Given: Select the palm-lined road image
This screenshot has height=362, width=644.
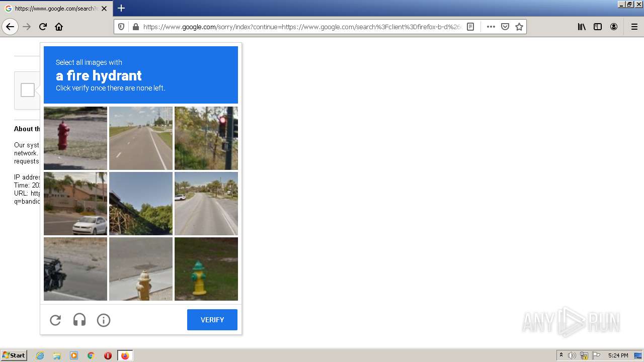Looking at the screenshot, I should click(206, 204).
